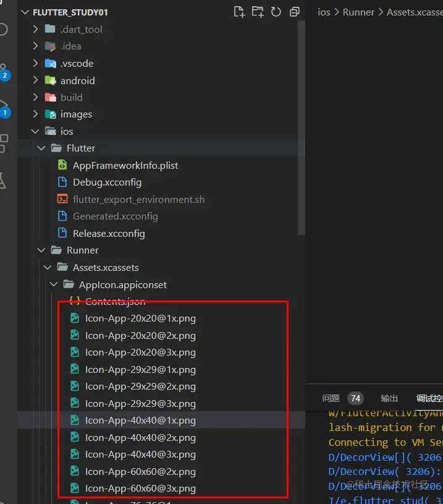Click the Generated.xcconfig file icon

click(x=62, y=216)
